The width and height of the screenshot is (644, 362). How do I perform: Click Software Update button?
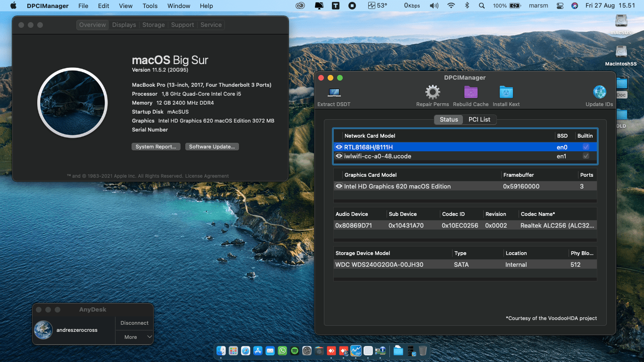pyautogui.click(x=212, y=147)
